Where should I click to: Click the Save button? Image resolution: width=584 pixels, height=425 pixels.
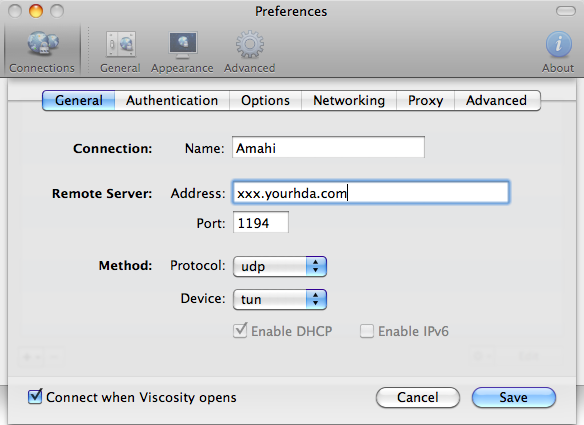click(514, 397)
